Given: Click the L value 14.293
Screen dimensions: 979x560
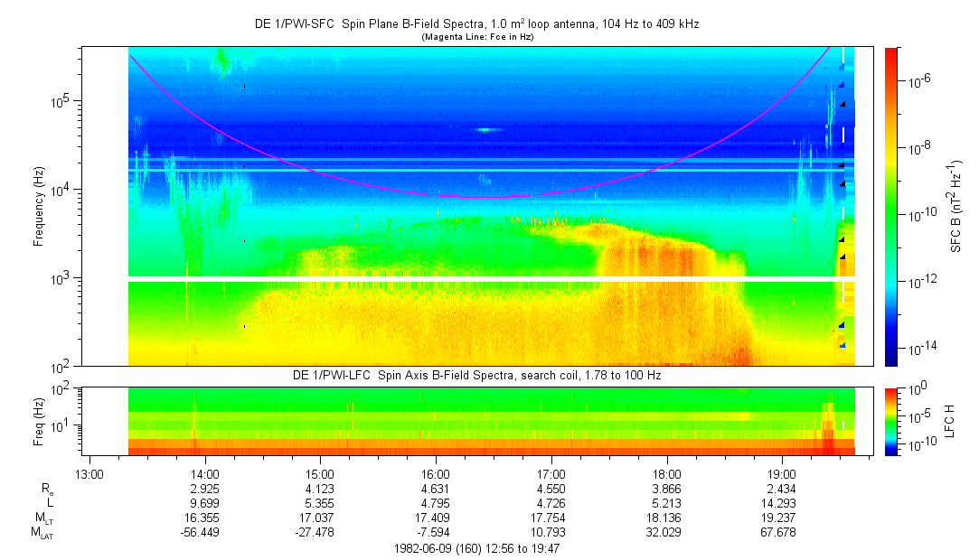Looking at the screenshot, I should 782,502.
